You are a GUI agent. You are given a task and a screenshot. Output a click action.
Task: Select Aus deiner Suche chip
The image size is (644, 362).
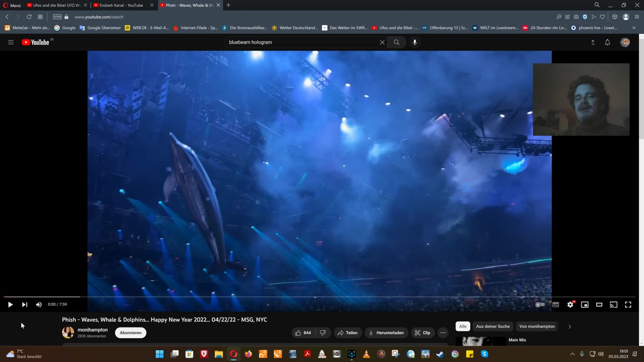click(493, 326)
